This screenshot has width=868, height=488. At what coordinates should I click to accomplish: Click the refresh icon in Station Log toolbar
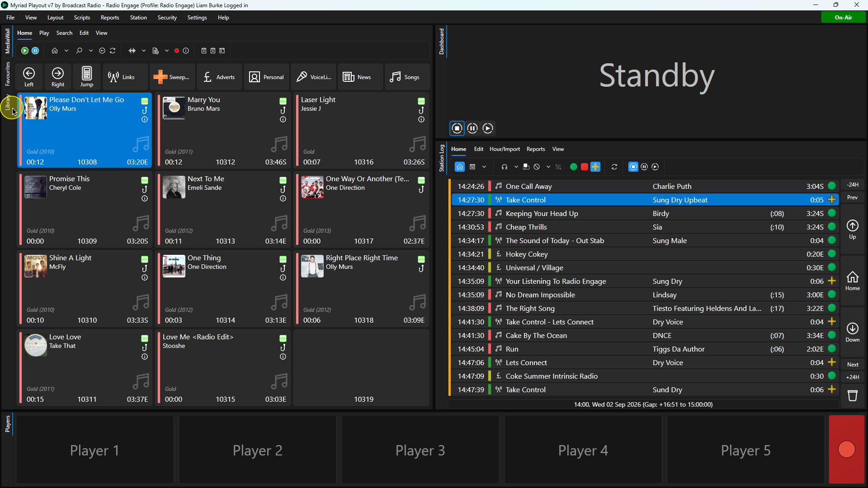pos(614,167)
